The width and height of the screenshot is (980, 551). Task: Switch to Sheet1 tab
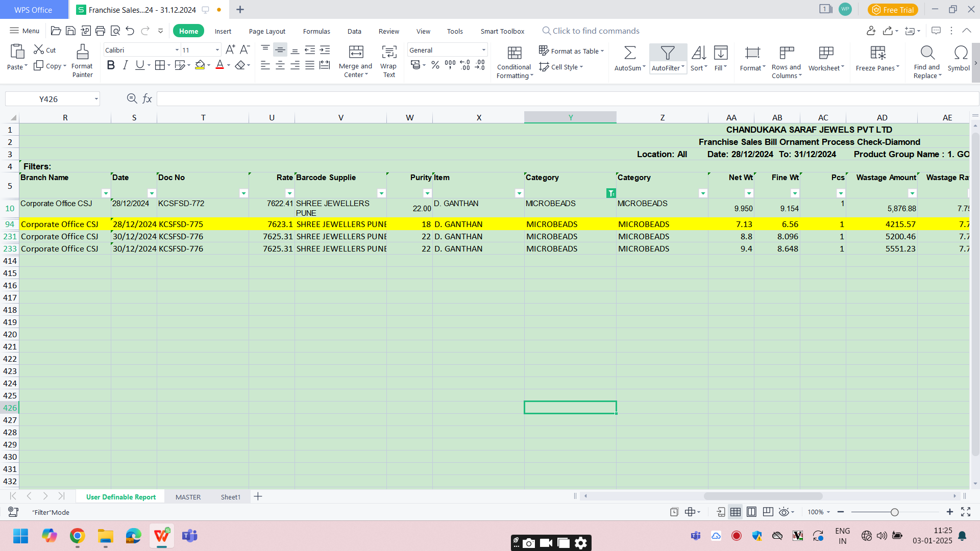pos(231,497)
